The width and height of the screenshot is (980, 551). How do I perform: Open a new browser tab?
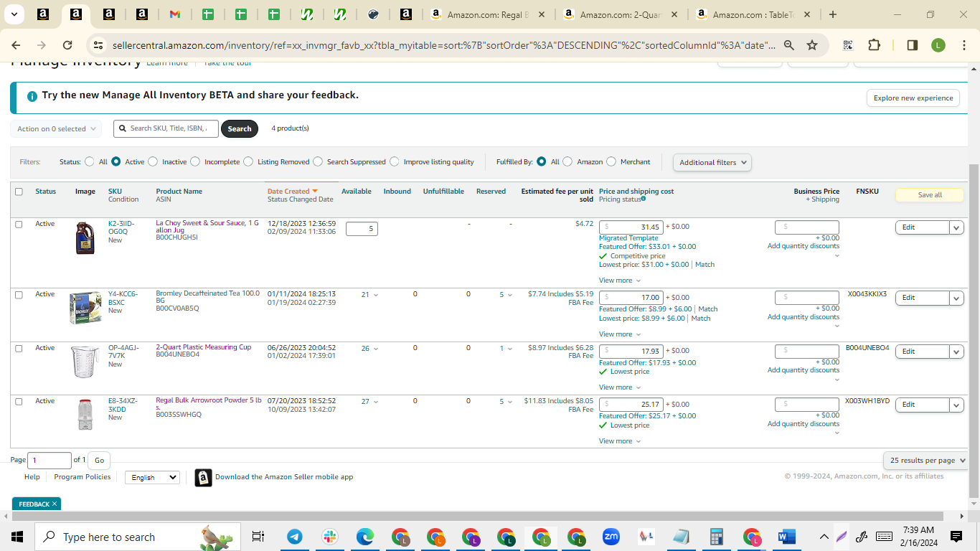pos(832,14)
